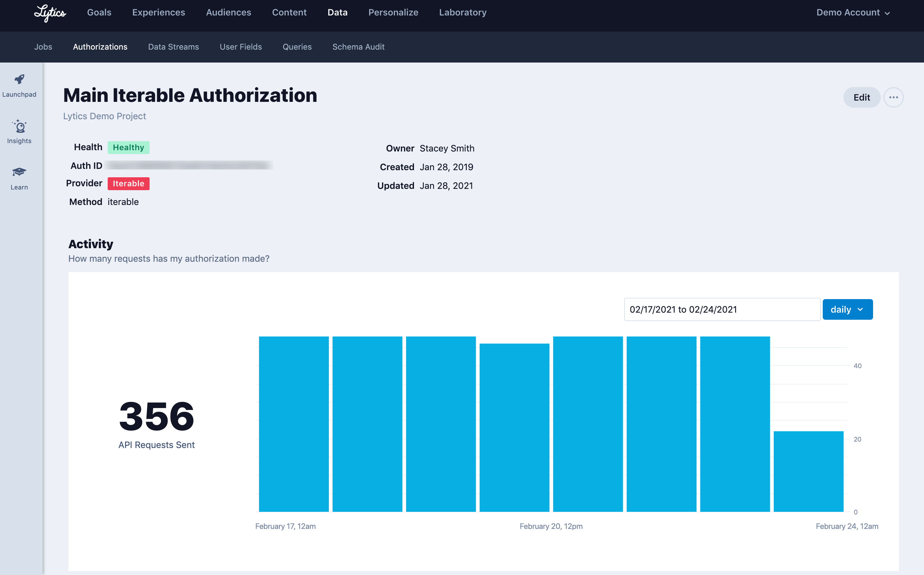Click the User Fields tab
This screenshot has width=924, height=575.
(x=241, y=47)
